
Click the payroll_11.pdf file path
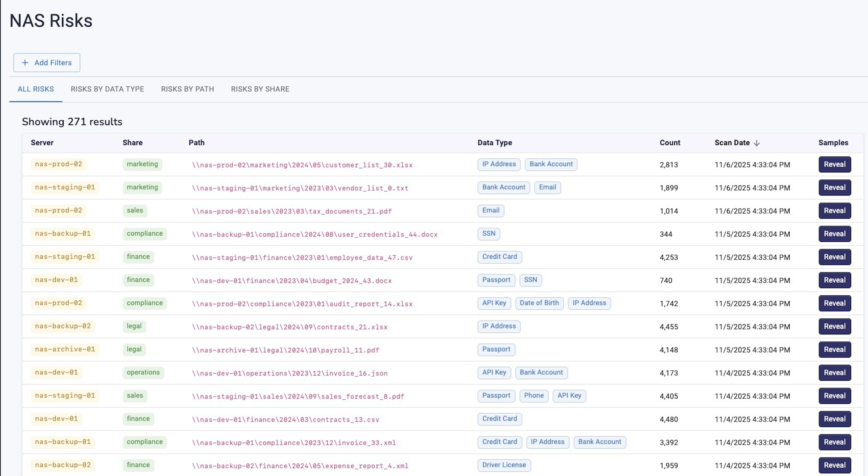pyautogui.click(x=285, y=350)
